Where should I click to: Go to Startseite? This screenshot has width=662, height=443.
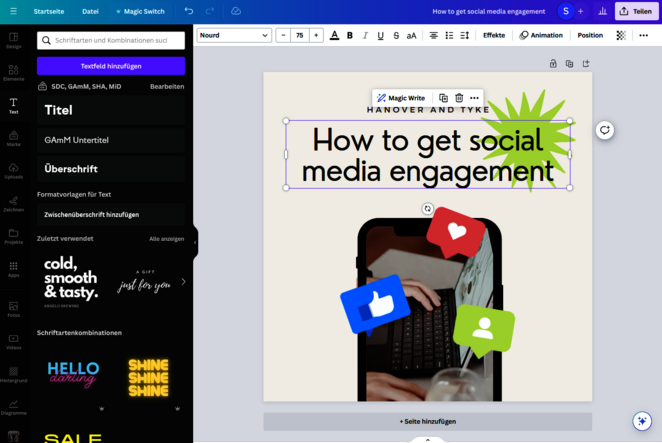click(x=48, y=11)
